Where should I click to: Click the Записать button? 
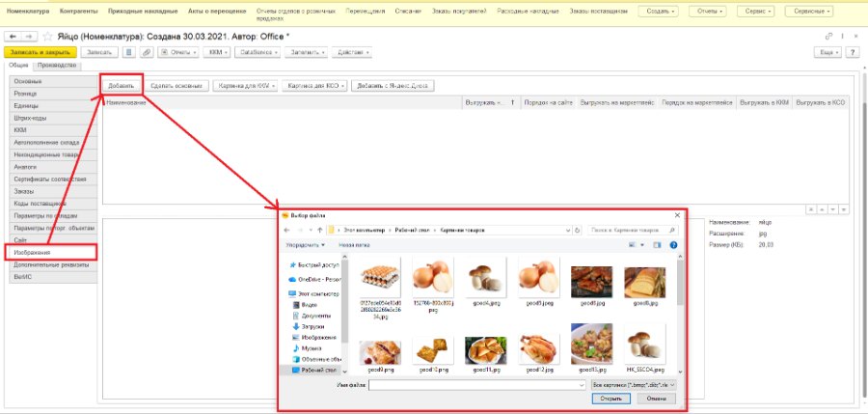pos(99,52)
